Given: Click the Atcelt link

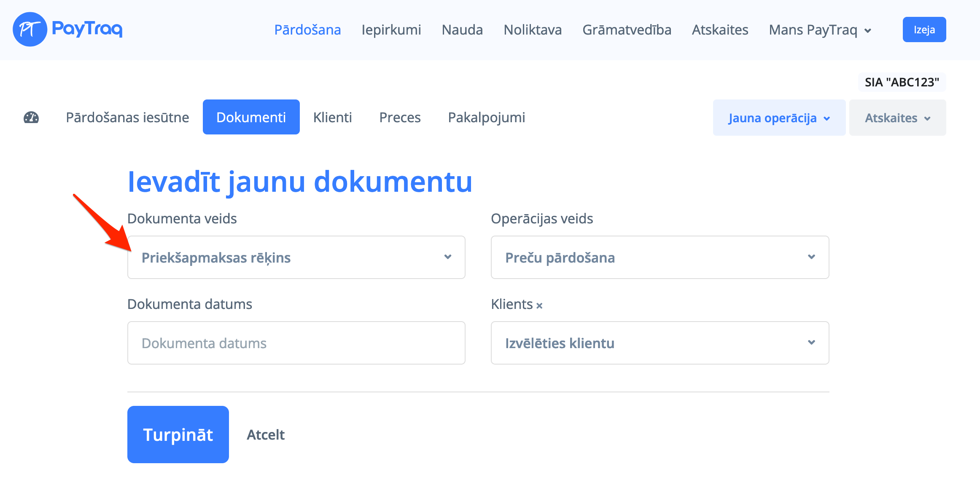Looking at the screenshot, I should click(266, 435).
